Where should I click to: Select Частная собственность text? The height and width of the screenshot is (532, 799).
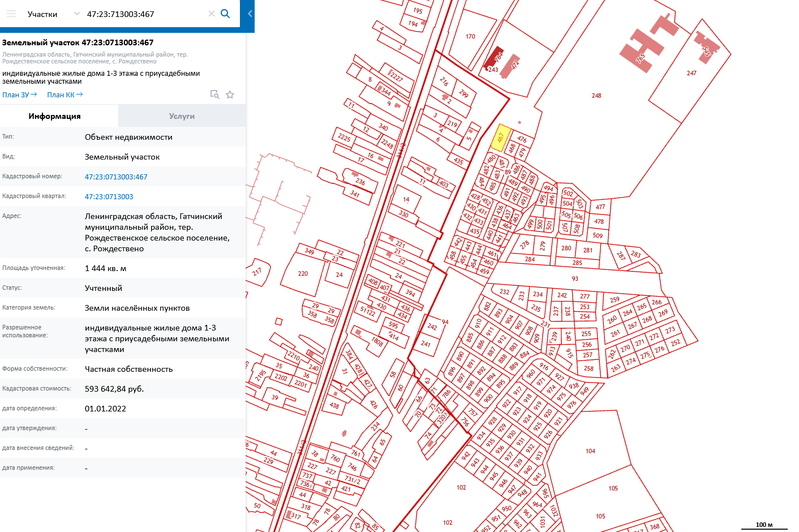(x=129, y=369)
